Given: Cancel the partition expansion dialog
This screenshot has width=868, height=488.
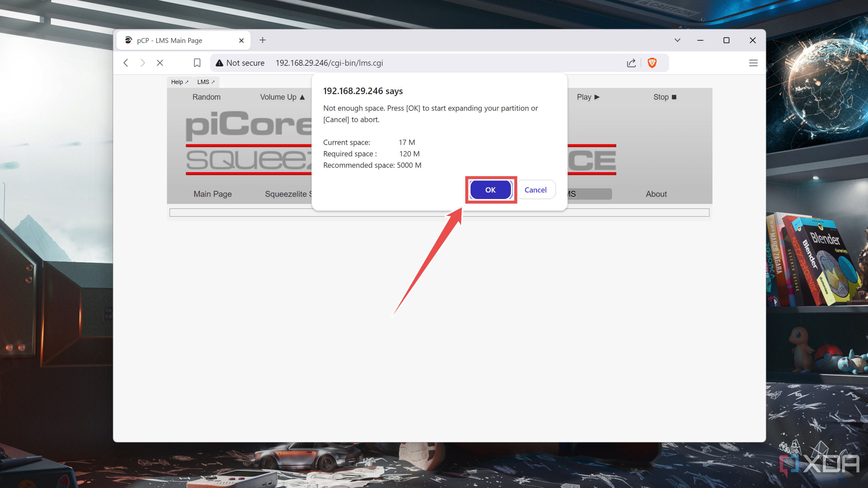Looking at the screenshot, I should [536, 190].
